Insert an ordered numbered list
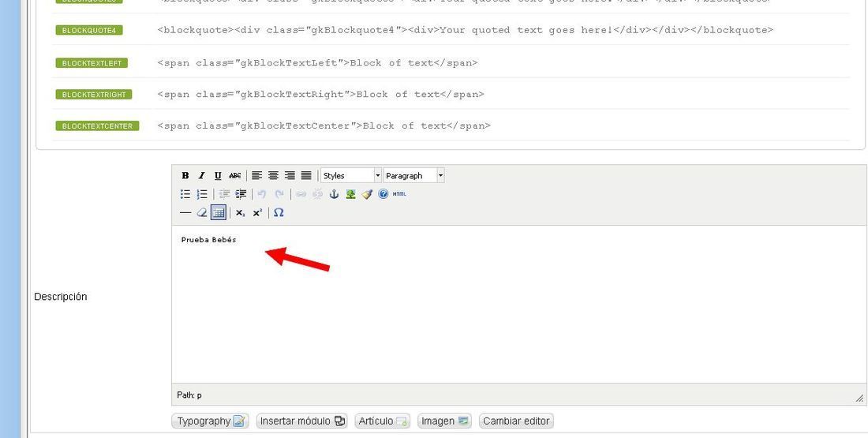This screenshot has height=438, width=868. point(202,194)
